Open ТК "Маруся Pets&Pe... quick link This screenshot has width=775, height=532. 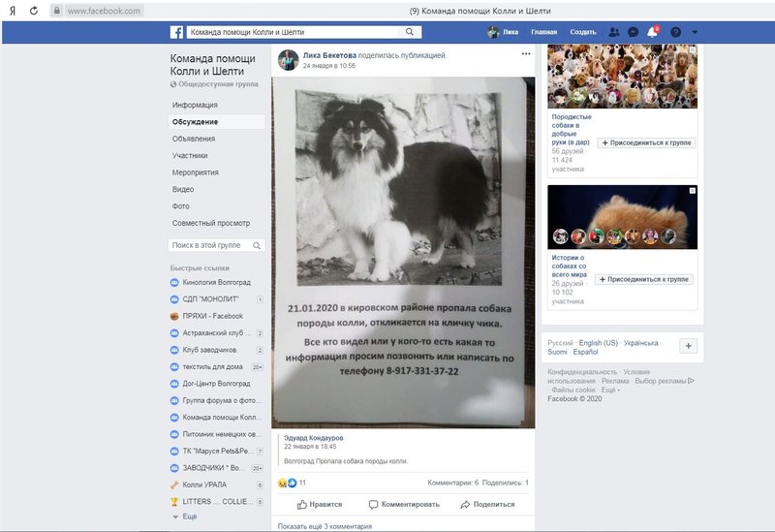[218, 451]
